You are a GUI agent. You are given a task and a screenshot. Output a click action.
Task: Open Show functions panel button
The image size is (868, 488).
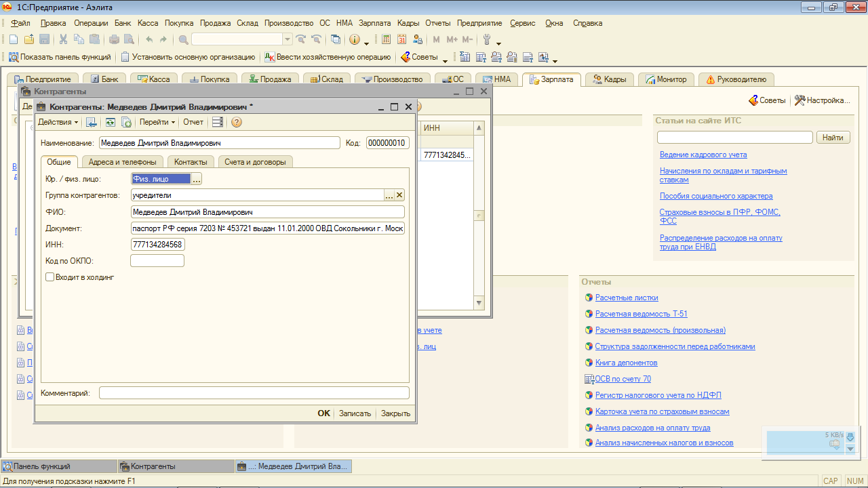click(59, 57)
